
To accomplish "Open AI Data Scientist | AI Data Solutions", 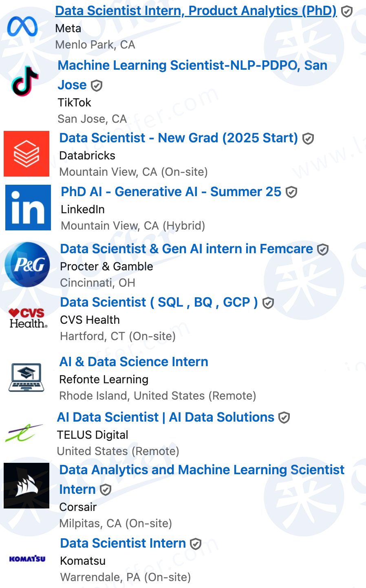I will point(165,417).
